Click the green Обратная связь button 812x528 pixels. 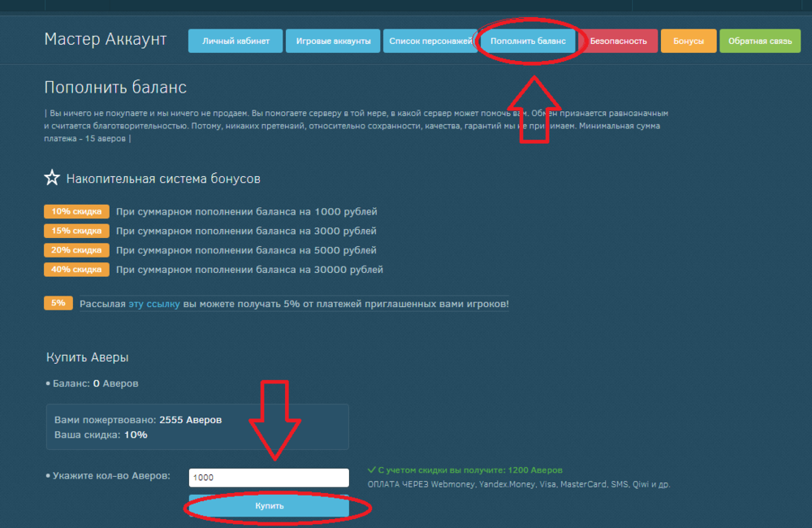759,41
